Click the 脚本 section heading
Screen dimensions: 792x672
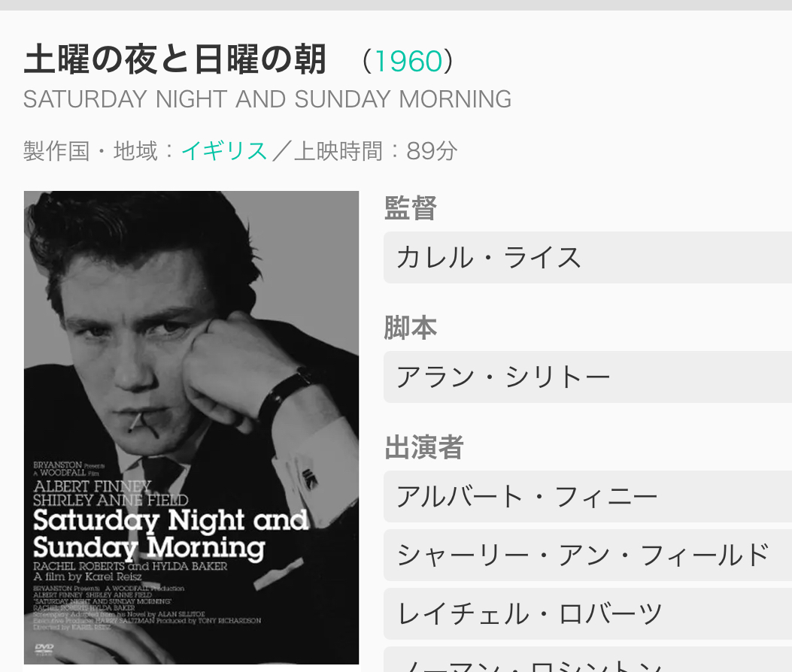(x=411, y=328)
